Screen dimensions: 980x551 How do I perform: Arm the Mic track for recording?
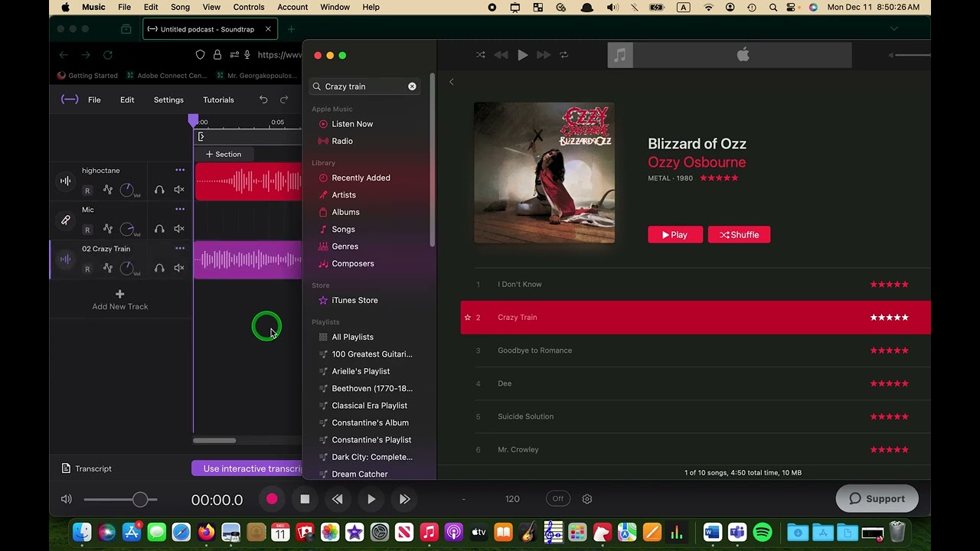coord(87,230)
